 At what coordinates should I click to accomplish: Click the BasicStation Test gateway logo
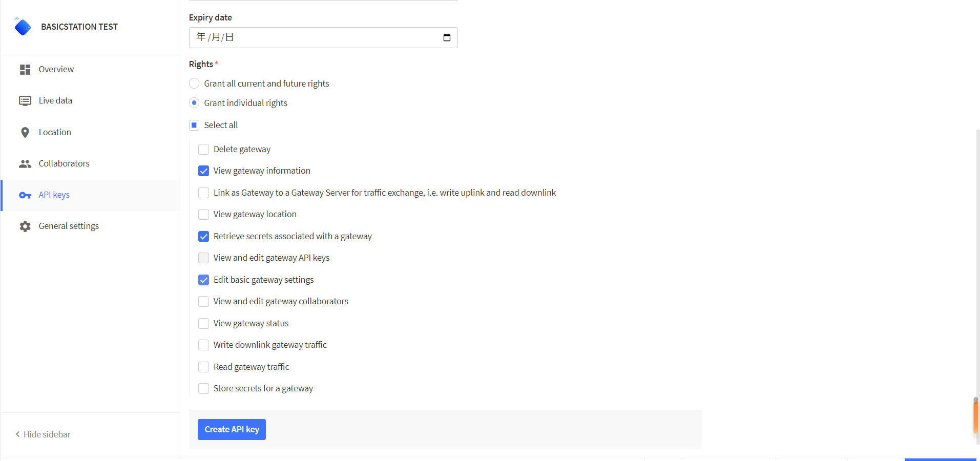23,27
